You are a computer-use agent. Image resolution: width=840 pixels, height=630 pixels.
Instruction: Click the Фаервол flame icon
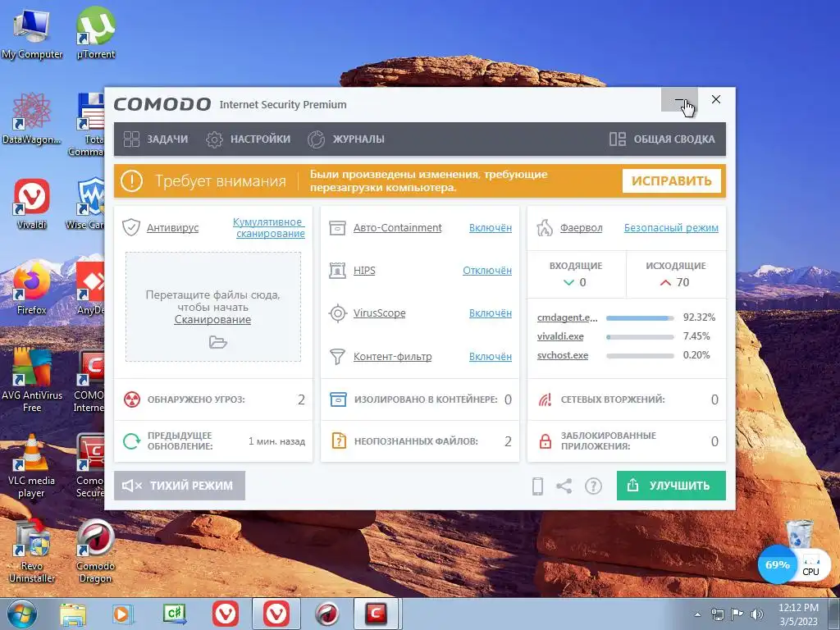point(545,228)
